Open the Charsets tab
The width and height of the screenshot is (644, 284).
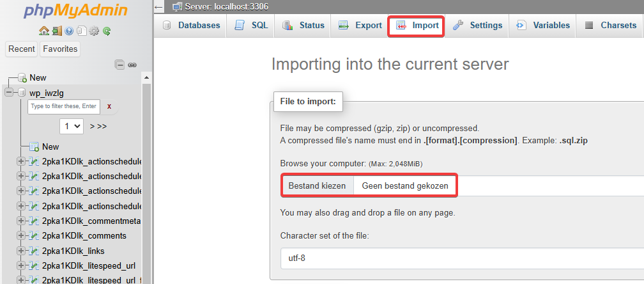click(x=610, y=26)
